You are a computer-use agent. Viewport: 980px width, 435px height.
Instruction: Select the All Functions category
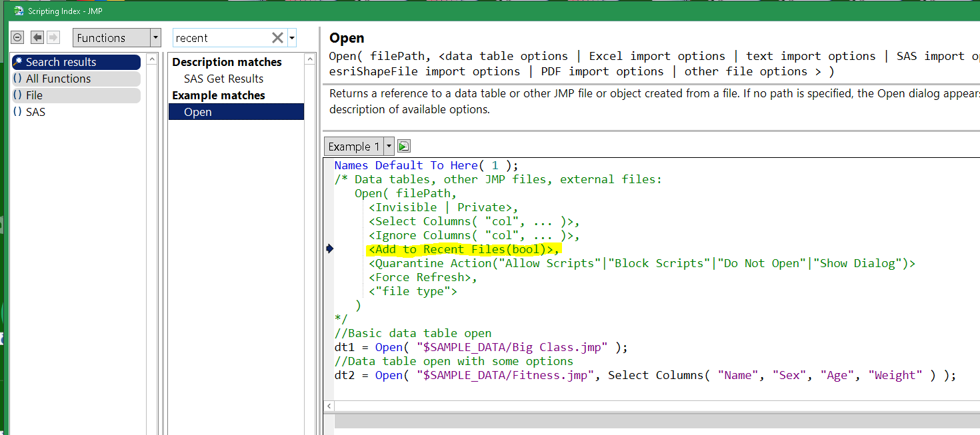point(77,79)
